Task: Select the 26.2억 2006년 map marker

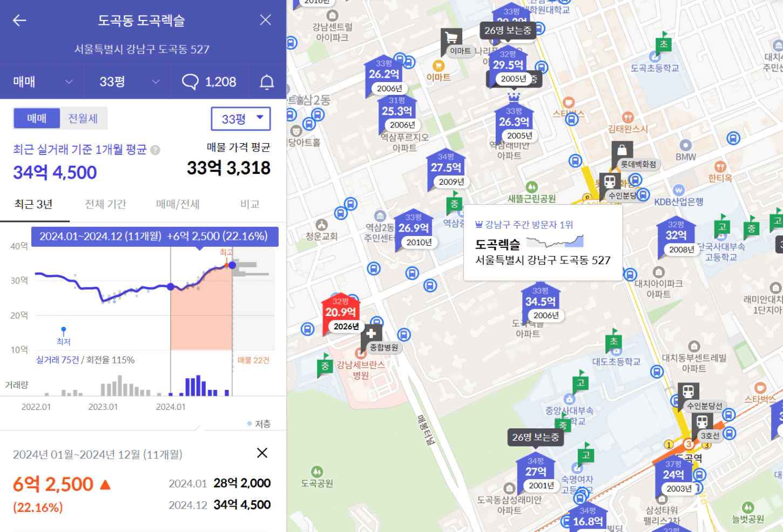Action: pyautogui.click(x=384, y=75)
